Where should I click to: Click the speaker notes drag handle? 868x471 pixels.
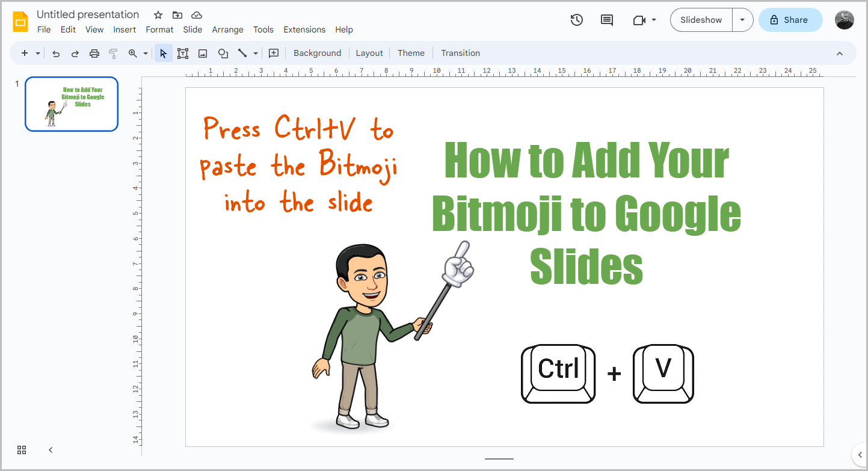click(x=499, y=459)
